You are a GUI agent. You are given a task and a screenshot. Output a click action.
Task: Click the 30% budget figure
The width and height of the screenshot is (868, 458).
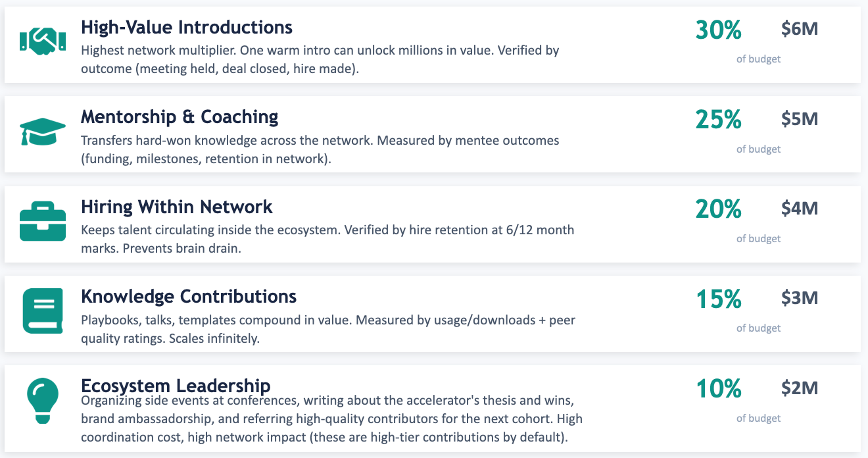pyautogui.click(x=718, y=30)
